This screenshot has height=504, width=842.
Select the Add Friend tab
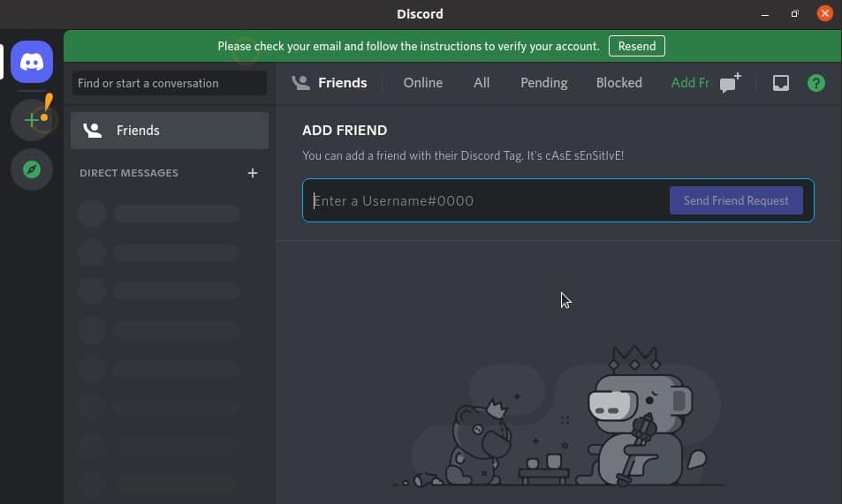pos(689,83)
